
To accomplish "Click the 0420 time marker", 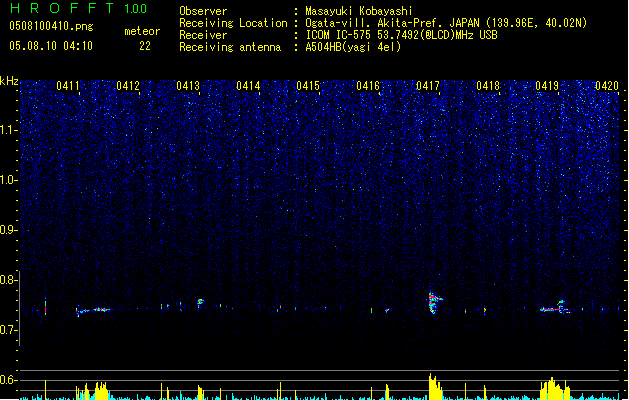I will [x=607, y=86].
